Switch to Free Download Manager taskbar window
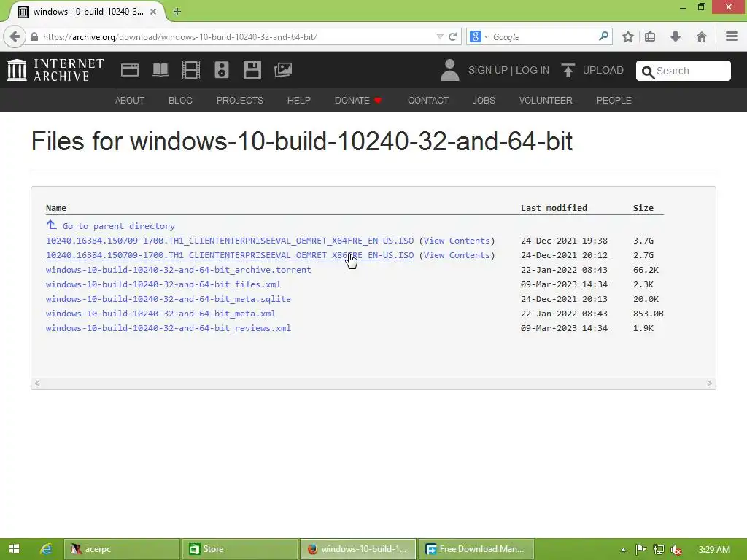The height and width of the screenshot is (560, 747). (x=476, y=549)
